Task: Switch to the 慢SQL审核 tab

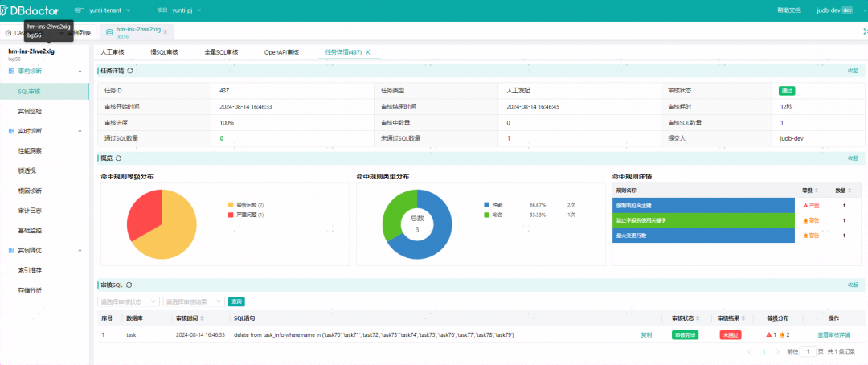Action: click(x=165, y=52)
